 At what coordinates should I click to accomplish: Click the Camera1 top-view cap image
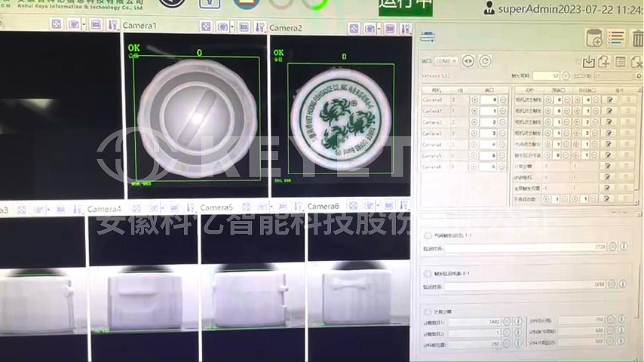[x=198, y=116]
